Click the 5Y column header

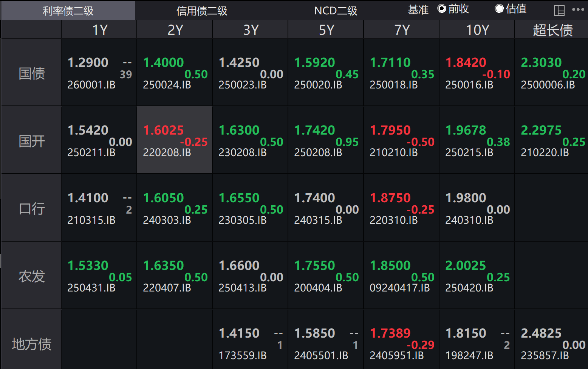point(326,30)
